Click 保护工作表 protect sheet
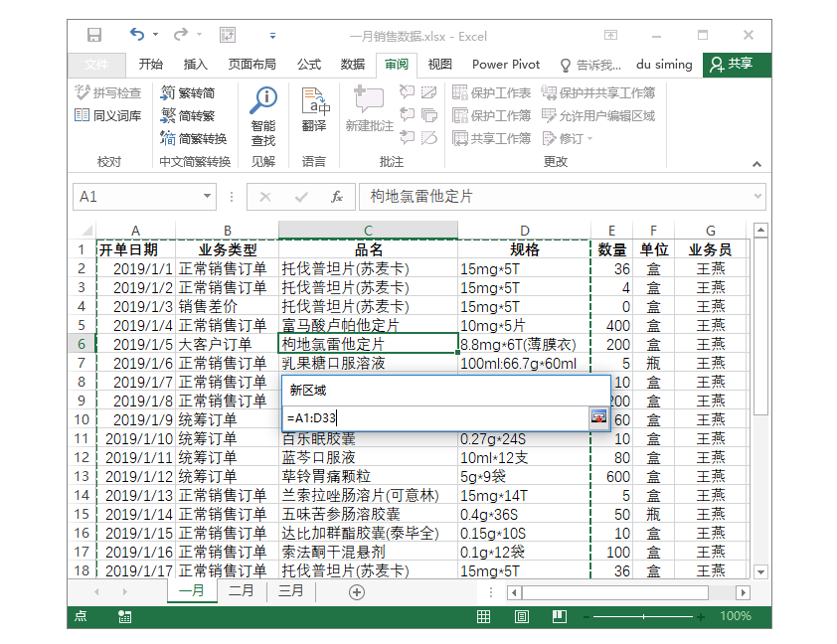Screen dimensions: 837x644 (x=492, y=92)
